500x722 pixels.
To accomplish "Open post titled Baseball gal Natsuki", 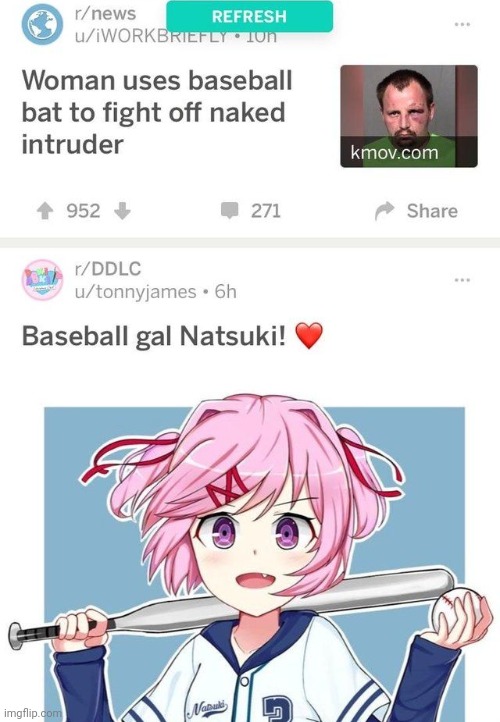I will 153,336.
